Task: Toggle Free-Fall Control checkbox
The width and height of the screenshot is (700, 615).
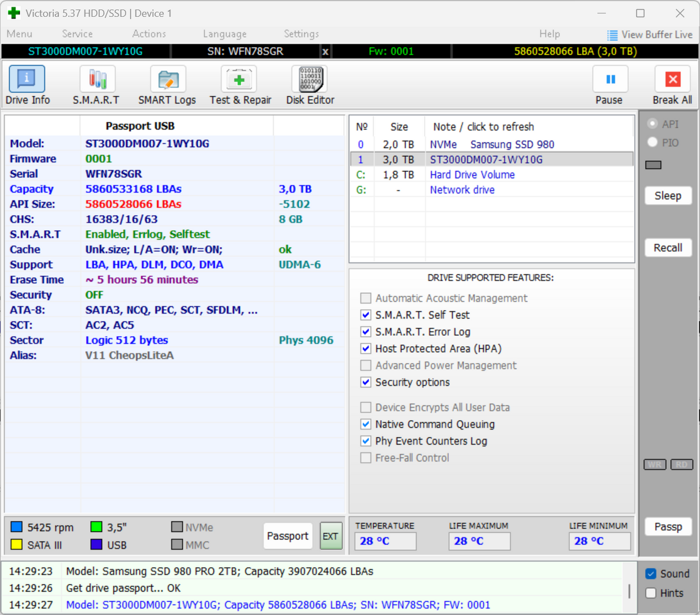Action: click(x=366, y=458)
